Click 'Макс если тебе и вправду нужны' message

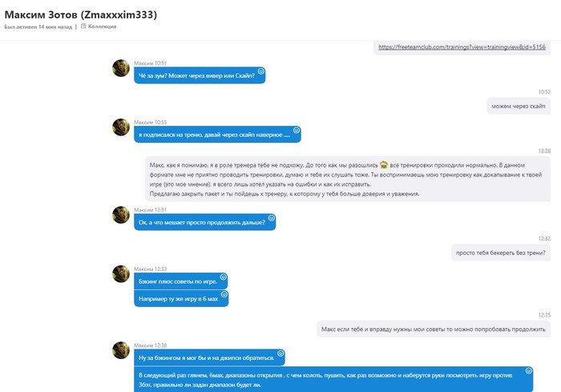434,329
